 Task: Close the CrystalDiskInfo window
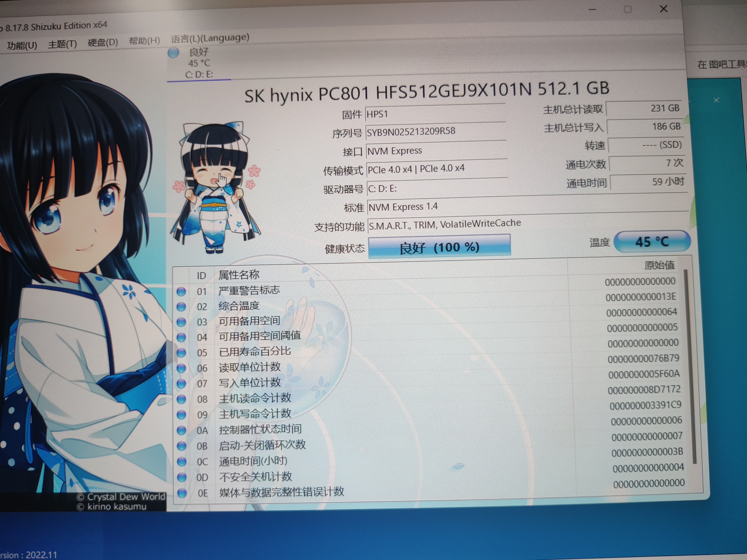pyautogui.click(x=664, y=9)
